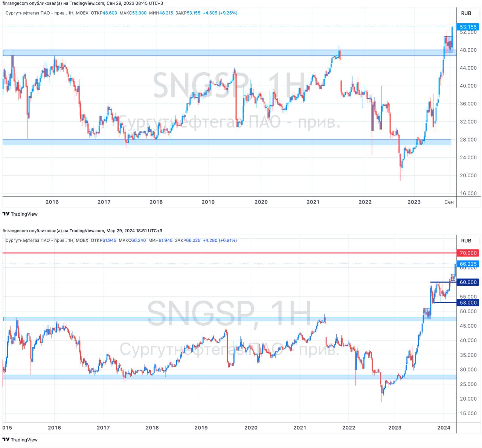
Task: Click the ЗАКР 66.225 close value
Action: click(188, 240)
